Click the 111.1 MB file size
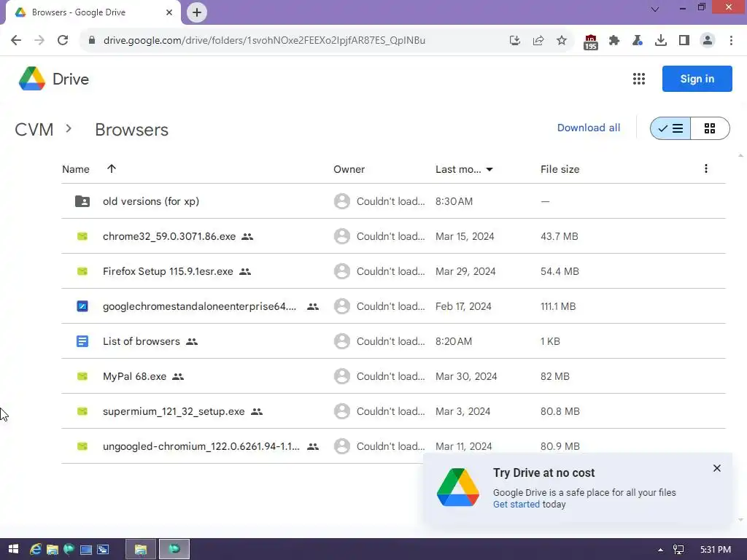747x560 pixels. point(558,306)
